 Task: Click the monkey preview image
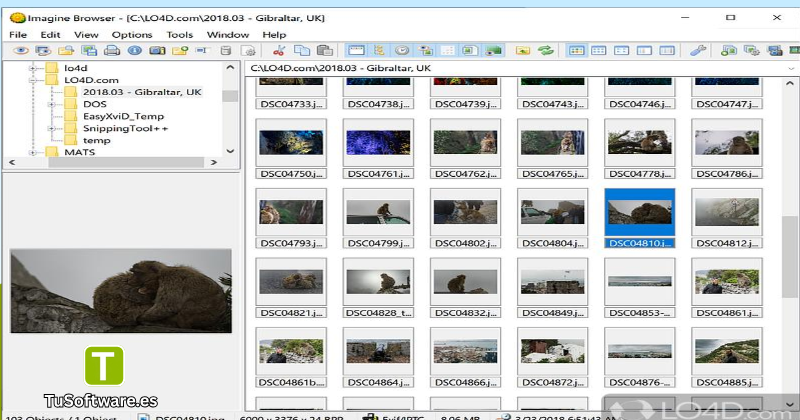click(x=121, y=291)
